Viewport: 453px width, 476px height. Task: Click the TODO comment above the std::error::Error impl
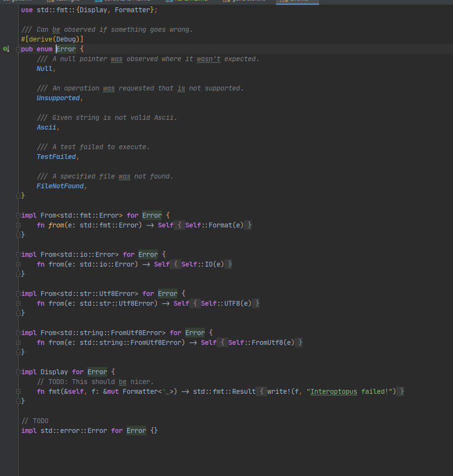[x=35, y=421]
